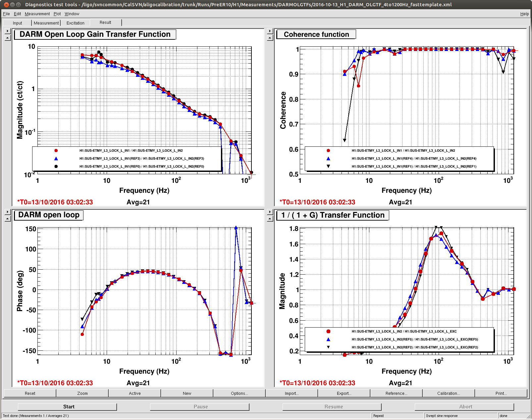Open the File menu
The width and height of the screenshot is (532, 420).
click(x=6, y=14)
